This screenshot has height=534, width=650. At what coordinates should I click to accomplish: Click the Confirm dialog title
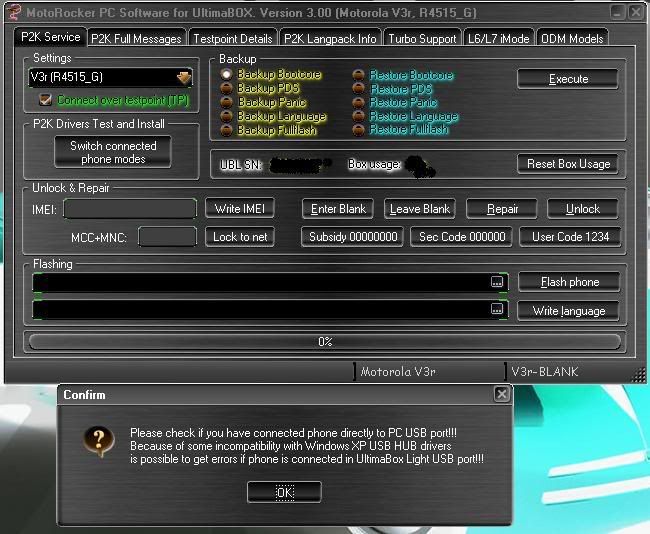point(85,395)
